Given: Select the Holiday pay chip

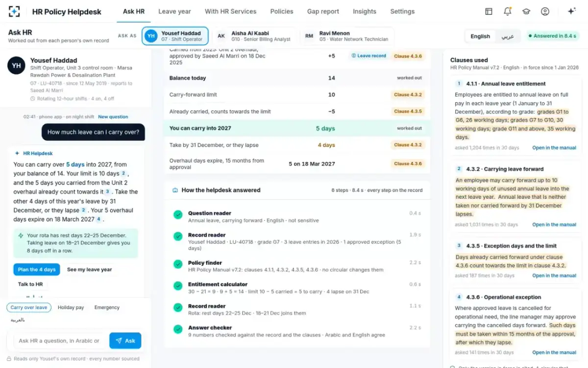Looking at the screenshot, I should (71, 308).
